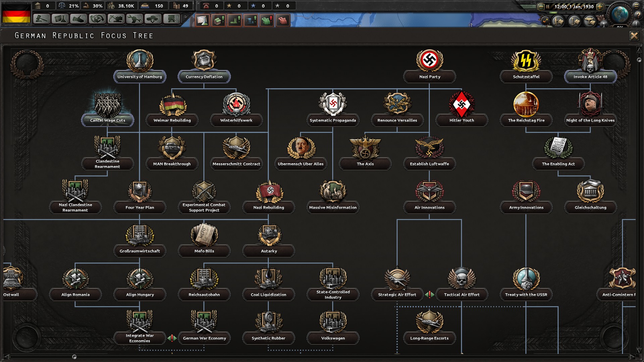Viewport: 644px width, 362px height.
Task: Click the German flag country overview
Action: 16,13
